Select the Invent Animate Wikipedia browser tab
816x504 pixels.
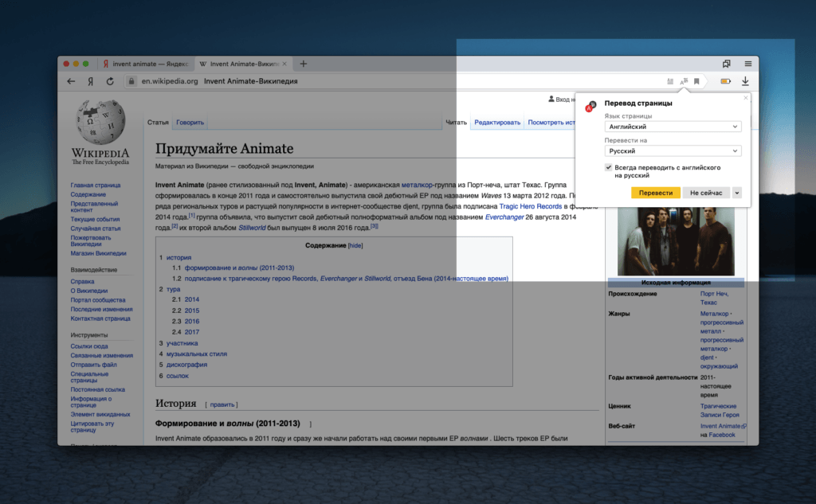(x=242, y=64)
